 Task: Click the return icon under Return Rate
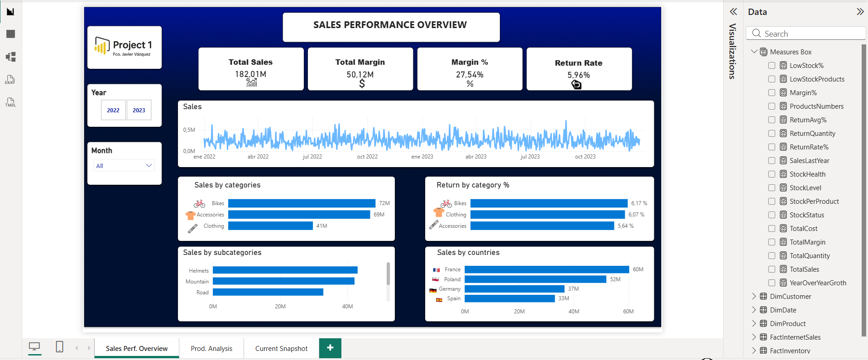click(x=576, y=84)
